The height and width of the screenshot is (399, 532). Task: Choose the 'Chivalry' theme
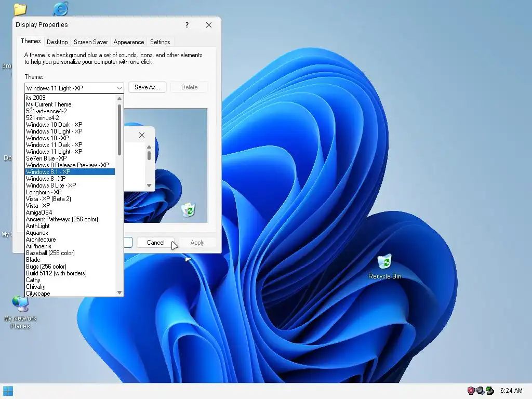[70, 287]
